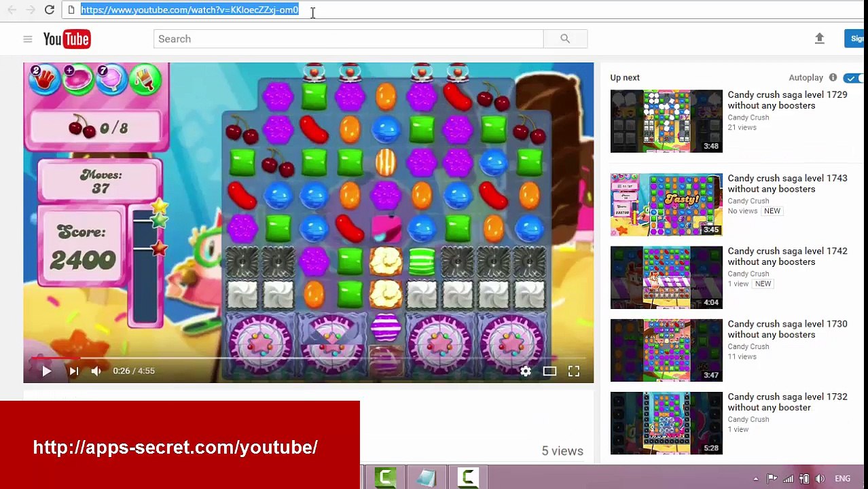Image resolution: width=868 pixels, height=489 pixels.
Task: Click the 0:26 / 4:55 time display
Action: point(134,371)
